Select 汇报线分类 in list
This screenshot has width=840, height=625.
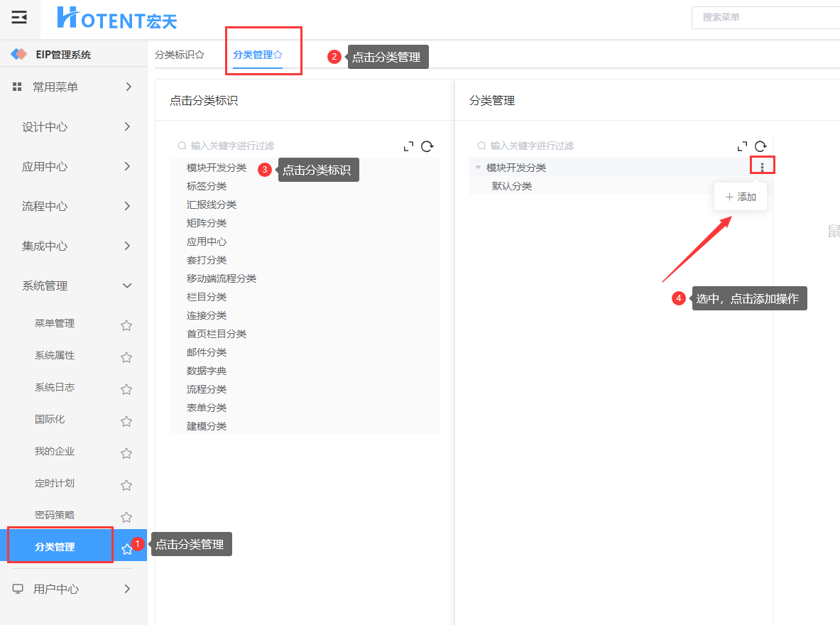click(x=212, y=205)
